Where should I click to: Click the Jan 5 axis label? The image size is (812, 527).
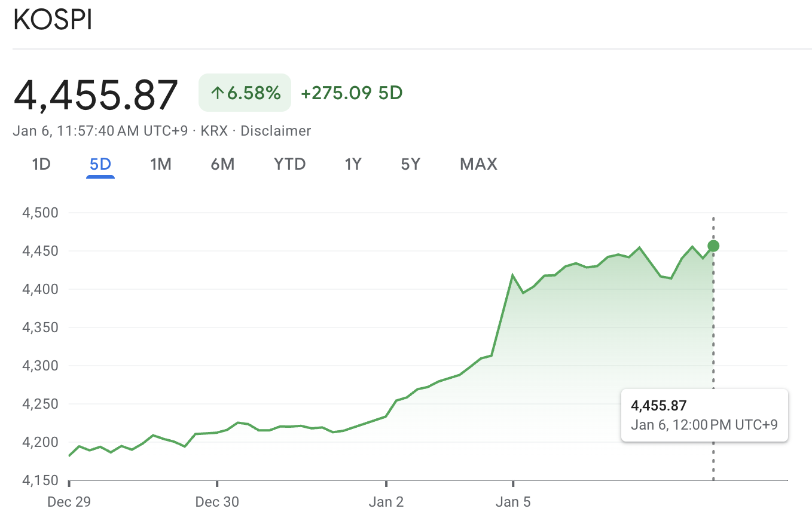513,502
